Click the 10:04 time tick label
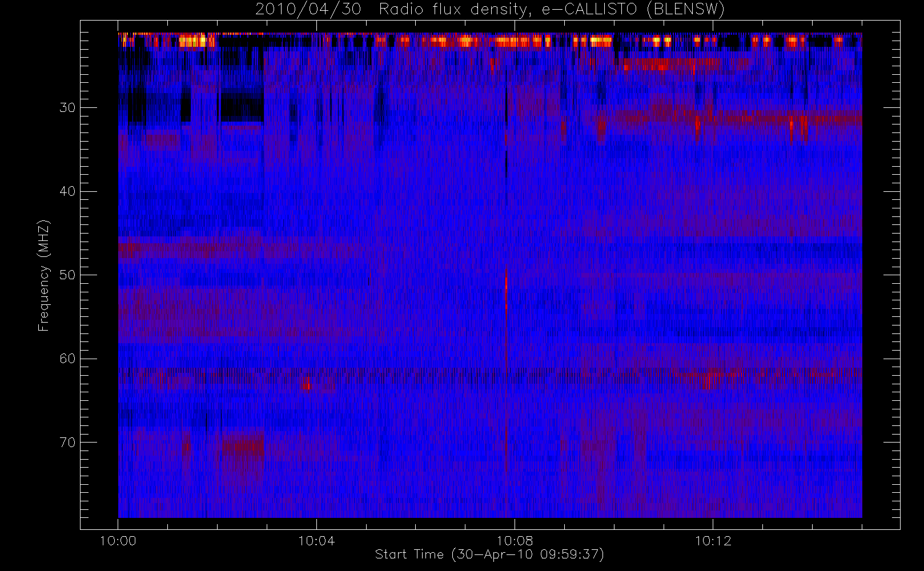The height and width of the screenshot is (571, 924). click(316, 541)
